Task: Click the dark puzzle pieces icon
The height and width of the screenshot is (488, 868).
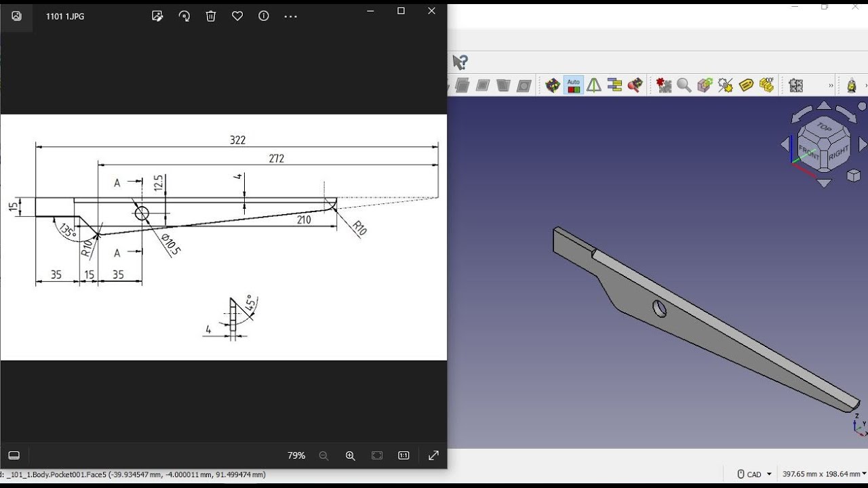Action: (796, 85)
